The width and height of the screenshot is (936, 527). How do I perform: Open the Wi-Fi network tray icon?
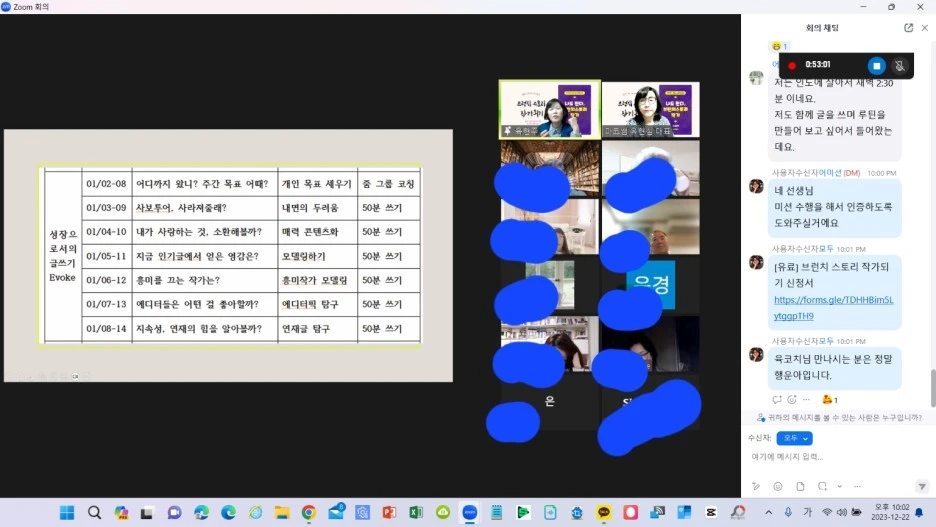(x=827, y=513)
